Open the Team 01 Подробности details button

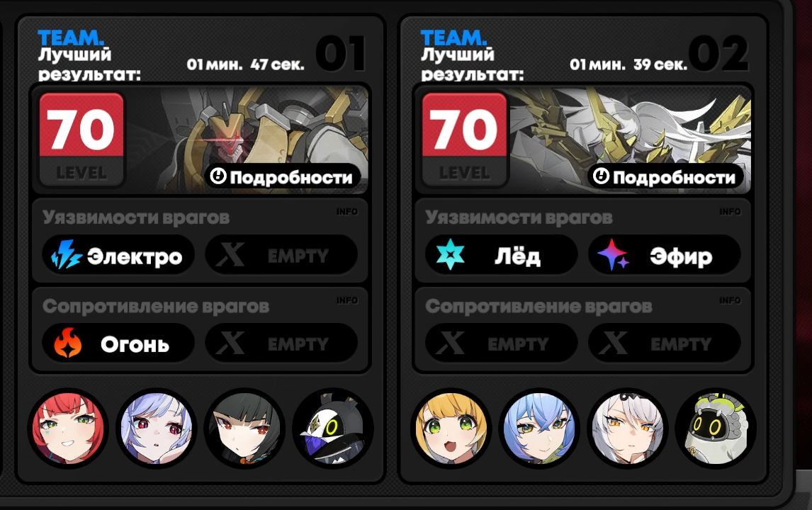point(283,177)
